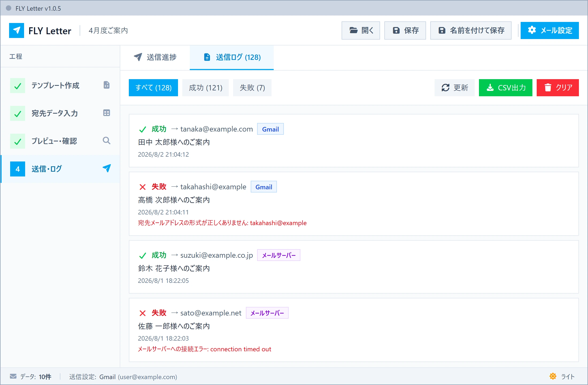Screen dimensions: 588x385
Task: Click address tanaka@example.com
Action: point(216,129)
